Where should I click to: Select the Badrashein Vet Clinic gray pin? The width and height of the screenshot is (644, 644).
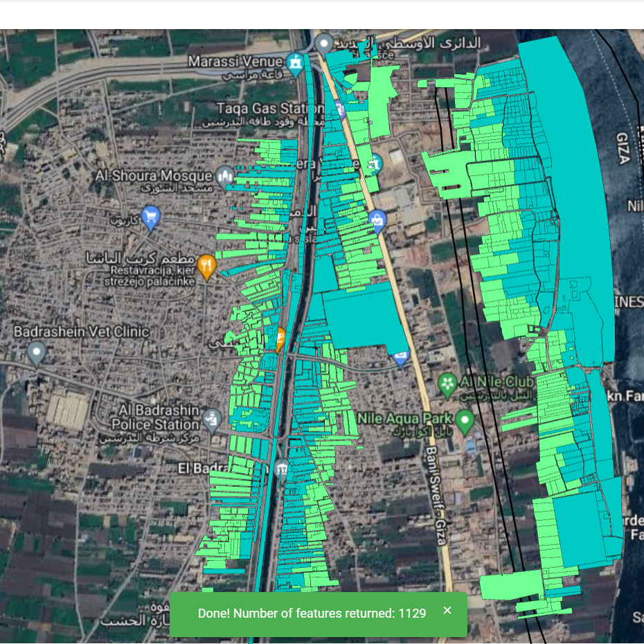coord(37,353)
